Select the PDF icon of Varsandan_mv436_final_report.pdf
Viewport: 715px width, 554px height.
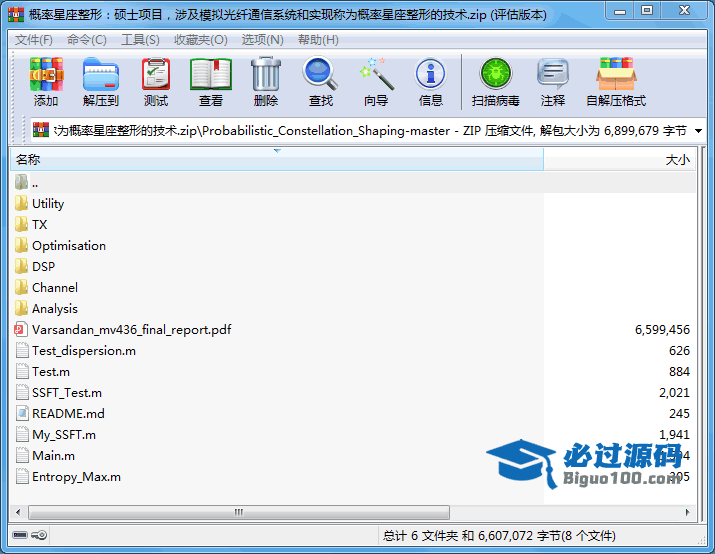[x=21, y=329]
